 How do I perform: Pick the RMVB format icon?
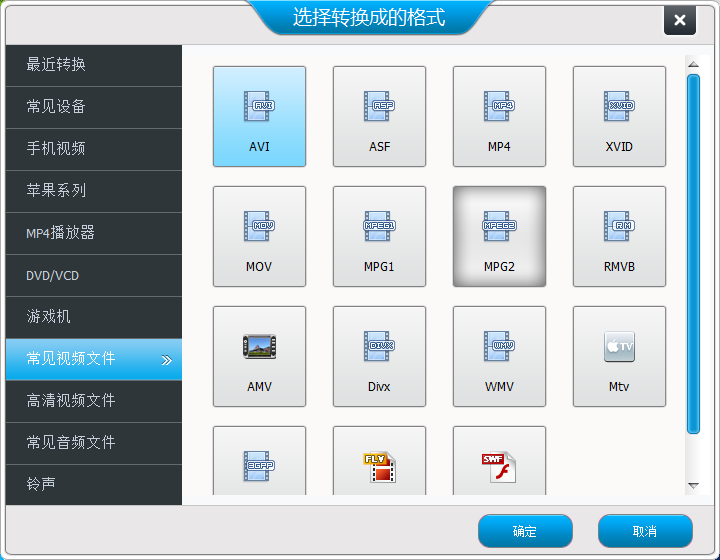pos(619,226)
